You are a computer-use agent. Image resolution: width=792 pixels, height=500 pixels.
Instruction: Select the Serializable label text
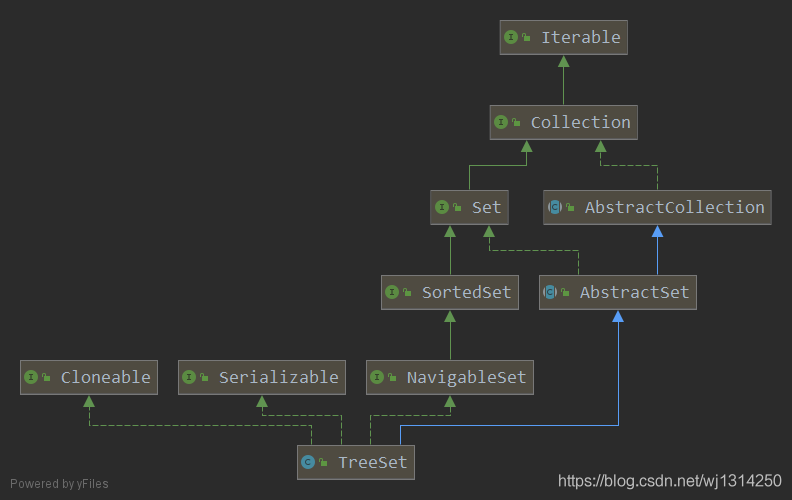click(278, 377)
